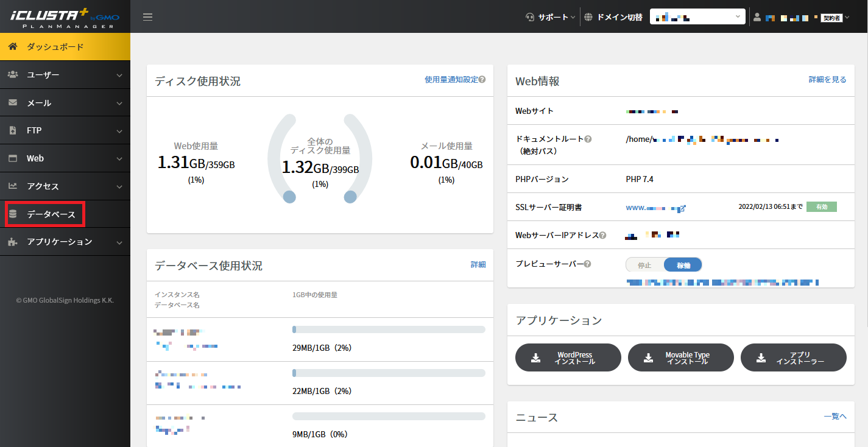Click the file icon beside FTP

pyautogui.click(x=13, y=130)
